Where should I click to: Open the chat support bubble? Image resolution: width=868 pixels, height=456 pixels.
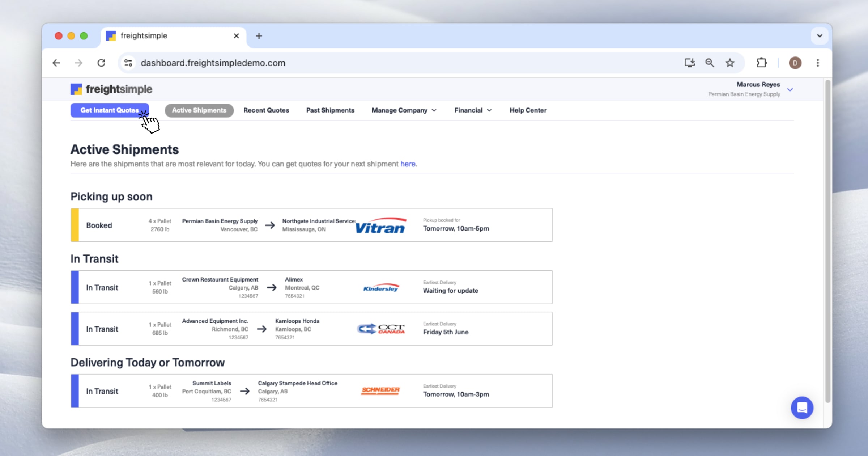pos(802,408)
